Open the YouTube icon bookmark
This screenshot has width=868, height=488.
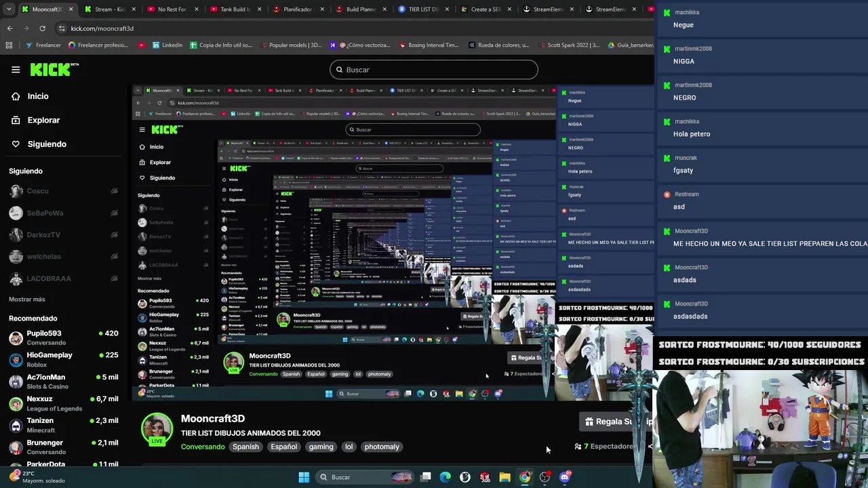point(142,45)
